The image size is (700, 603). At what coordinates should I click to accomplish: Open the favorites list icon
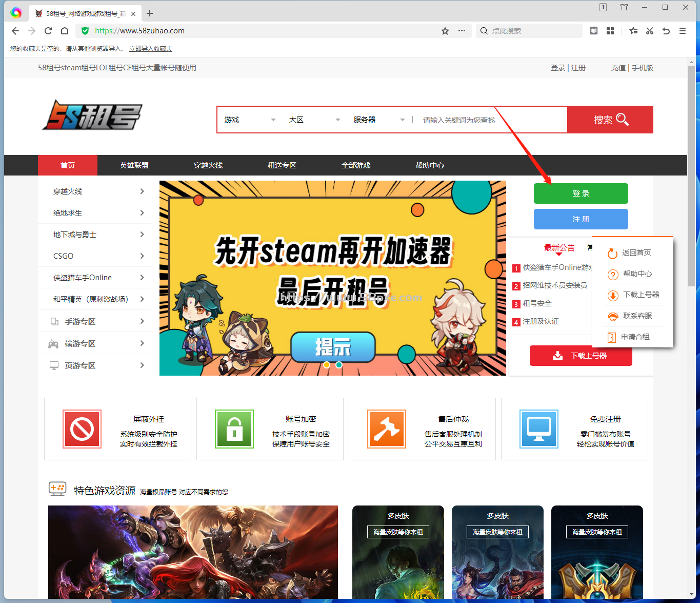tap(633, 31)
